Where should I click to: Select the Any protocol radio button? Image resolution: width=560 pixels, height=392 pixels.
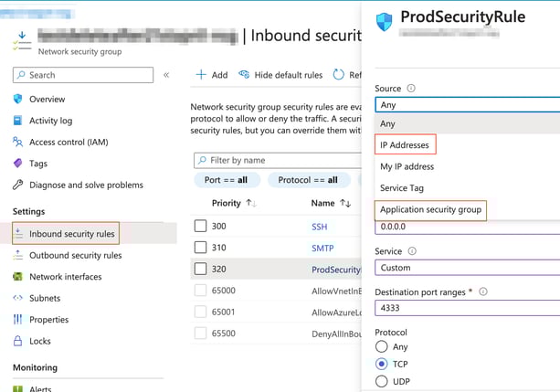pos(382,347)
